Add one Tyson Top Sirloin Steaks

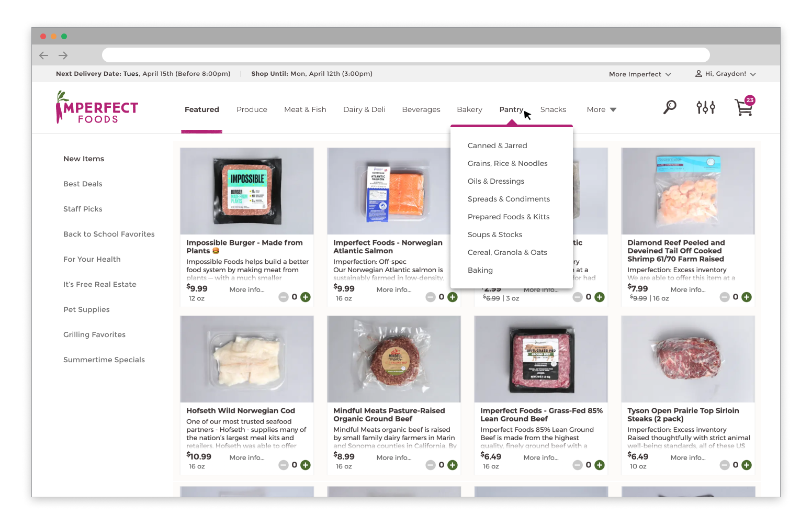tap(747, 465)
